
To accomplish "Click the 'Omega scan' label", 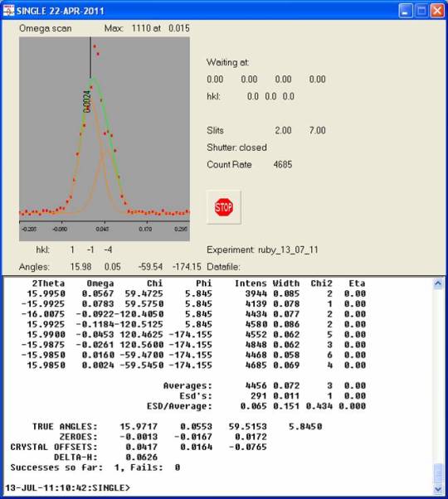I will (45, 28).
